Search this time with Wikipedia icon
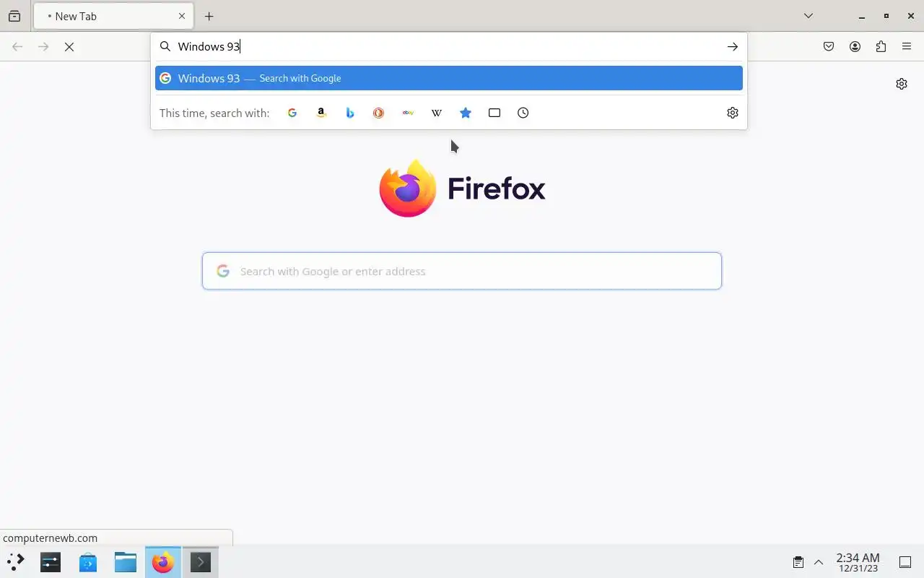Viewport: 924px width, 578px height. point(437,113)
